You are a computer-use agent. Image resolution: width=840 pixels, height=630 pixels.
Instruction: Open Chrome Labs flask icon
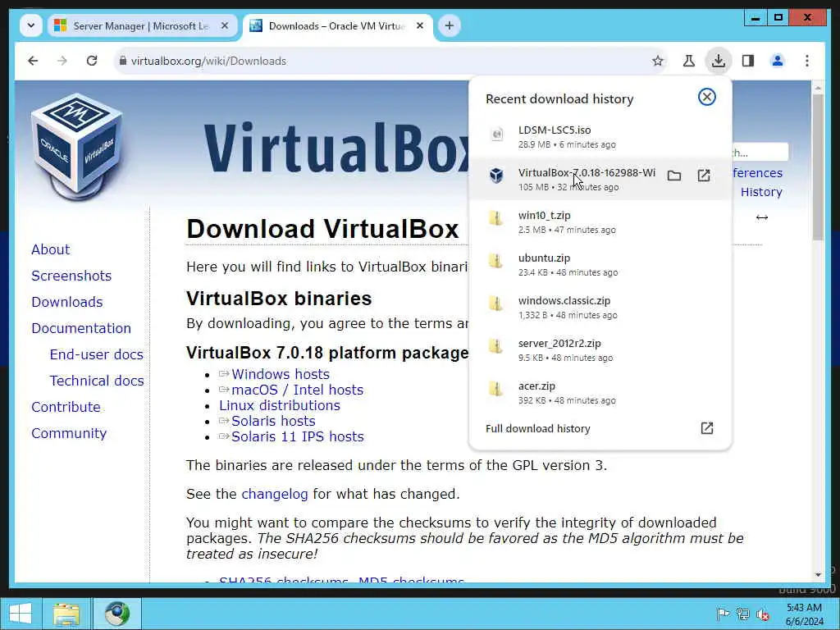point(689,61)
